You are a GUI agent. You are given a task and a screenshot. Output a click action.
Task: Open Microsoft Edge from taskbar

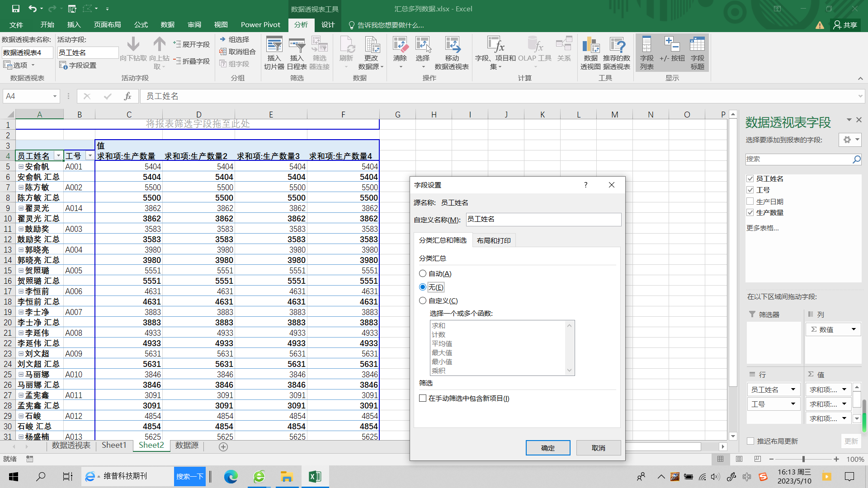click(x=231, y=476)
